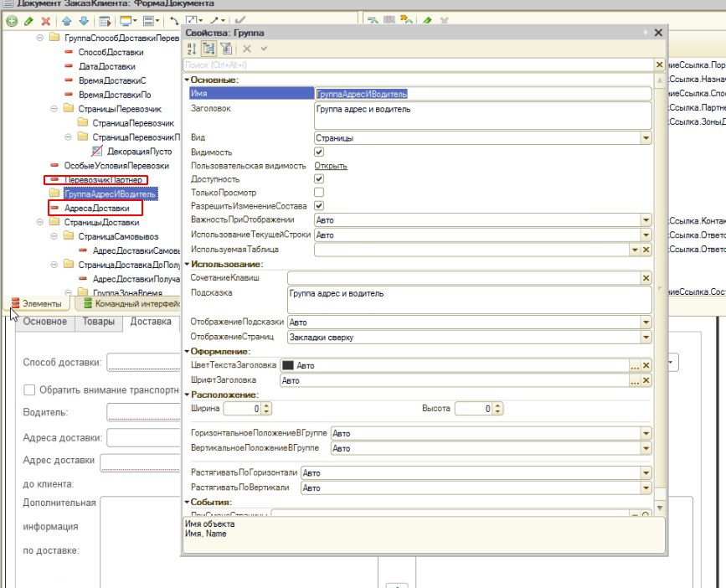This screenshot has width=726, height=588.
Task: Click the red Delete element icon
Action: click(x=45, y=20)
